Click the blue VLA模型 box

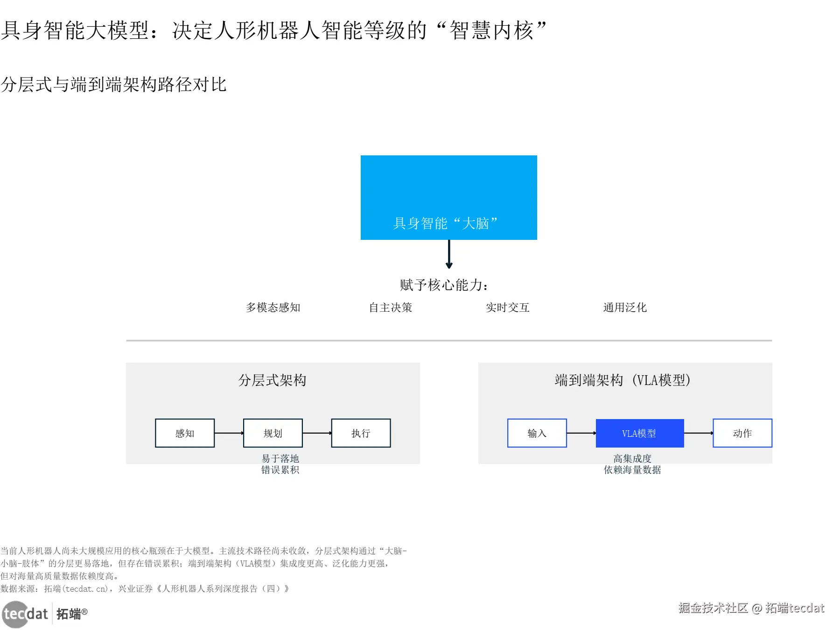pos(640,433)
